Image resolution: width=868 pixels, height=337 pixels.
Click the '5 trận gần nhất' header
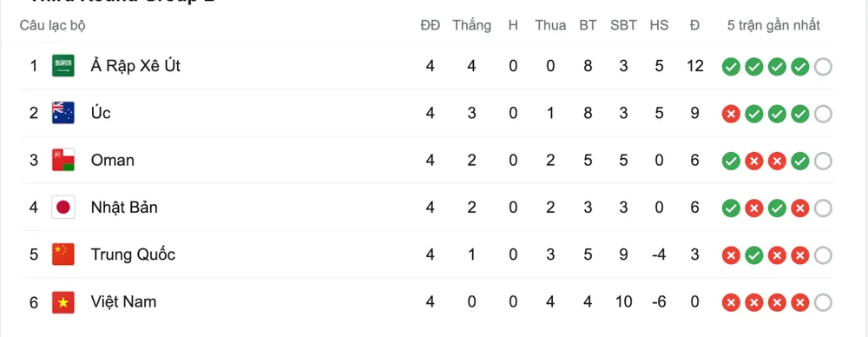(x=773, y=25)
